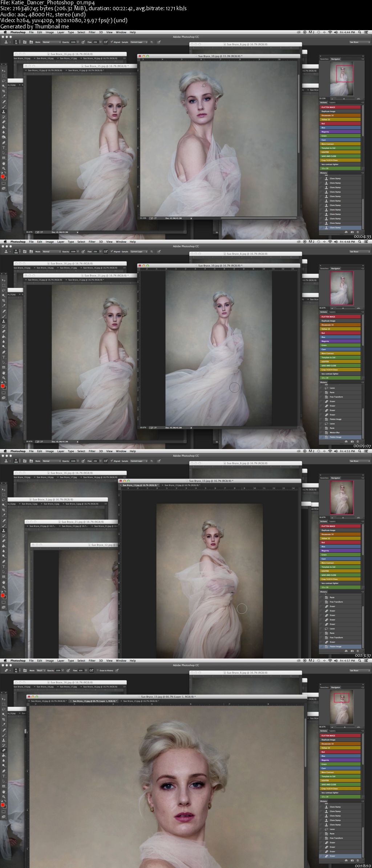Open the Sample Current Layer dropdown in the 4:48 PM frame

[x=138, y=251]
